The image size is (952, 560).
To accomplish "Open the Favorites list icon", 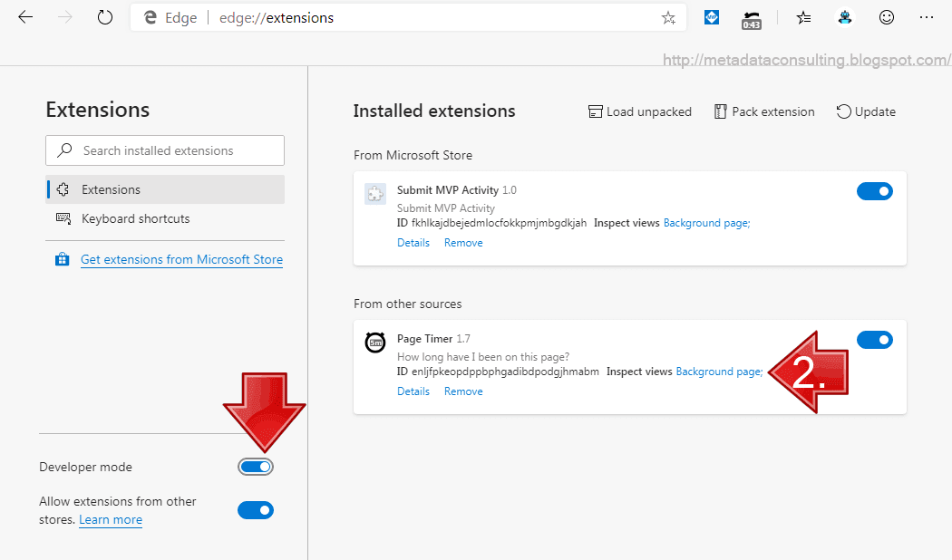I will point(803,18).
